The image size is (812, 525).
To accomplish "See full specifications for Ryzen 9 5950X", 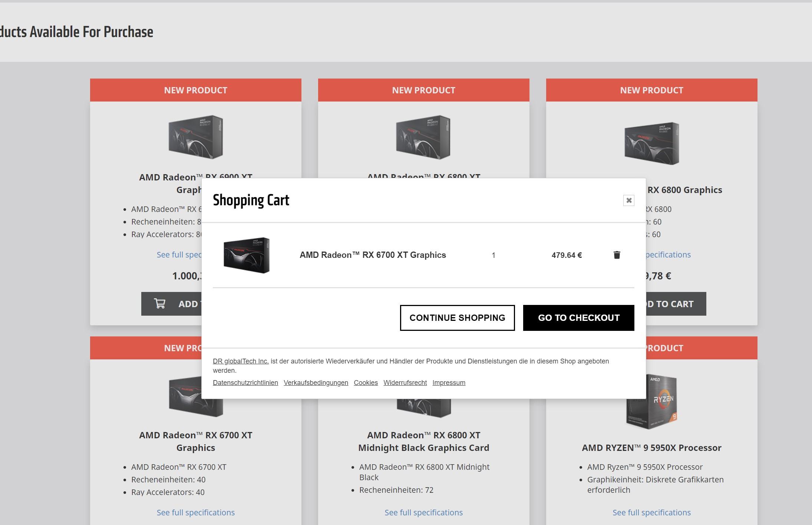I will click(x=652, y=512).
